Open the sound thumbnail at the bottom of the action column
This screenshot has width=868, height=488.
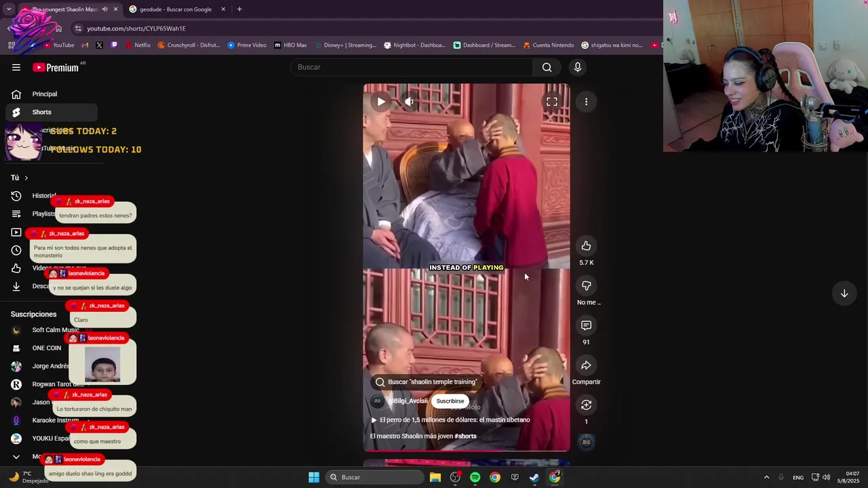[x=587, y=442]
